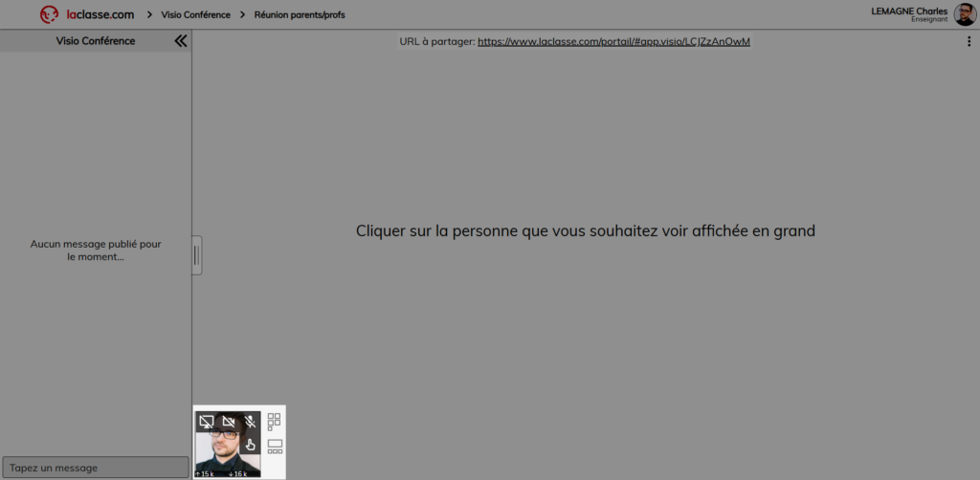Image resolution: width=980 pixels, height=480 pixels.
Task: Toggle the camera on the video thumbnail
Action: 228,422
